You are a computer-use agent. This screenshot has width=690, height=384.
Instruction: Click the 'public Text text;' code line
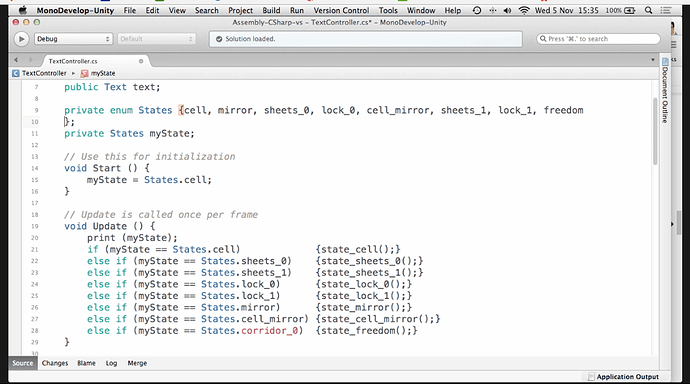point(112,87)
